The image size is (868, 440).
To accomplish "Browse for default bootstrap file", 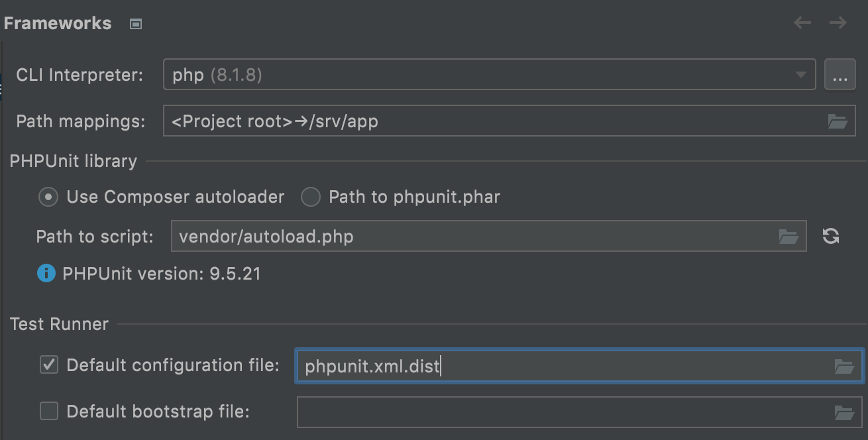I will click(844, 413).
